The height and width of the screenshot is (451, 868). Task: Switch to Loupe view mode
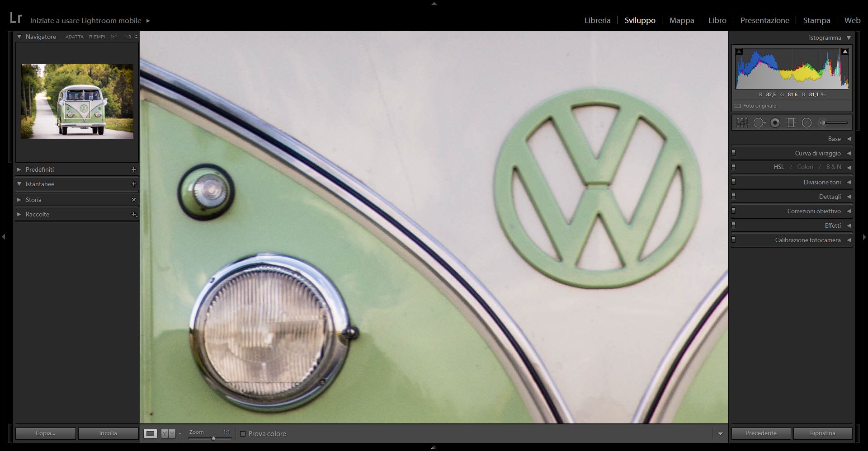click(x=150, y=433)
